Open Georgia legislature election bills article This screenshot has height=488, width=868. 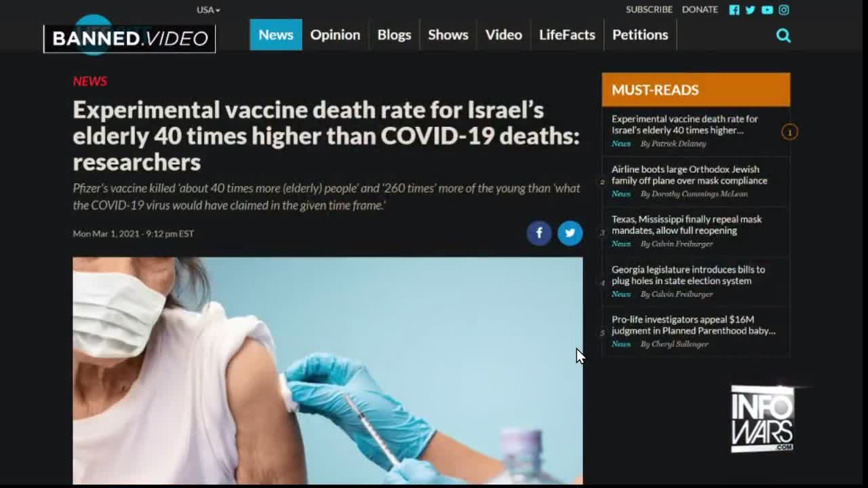pos(688,275)
